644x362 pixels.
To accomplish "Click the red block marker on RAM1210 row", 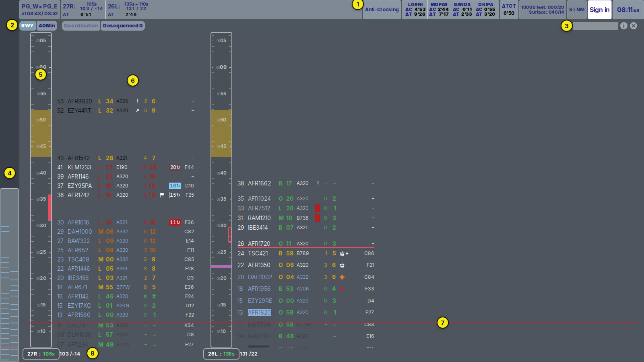I will (318, 218).
